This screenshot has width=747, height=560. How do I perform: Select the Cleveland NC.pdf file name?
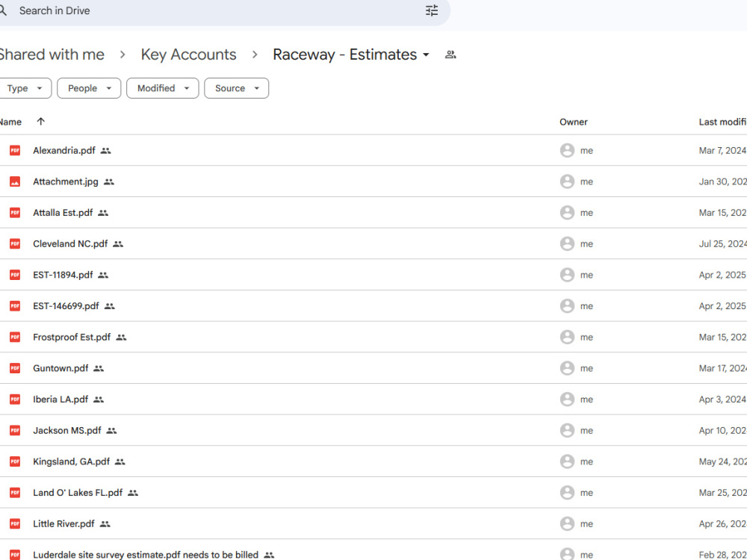[x=70, y=244]
